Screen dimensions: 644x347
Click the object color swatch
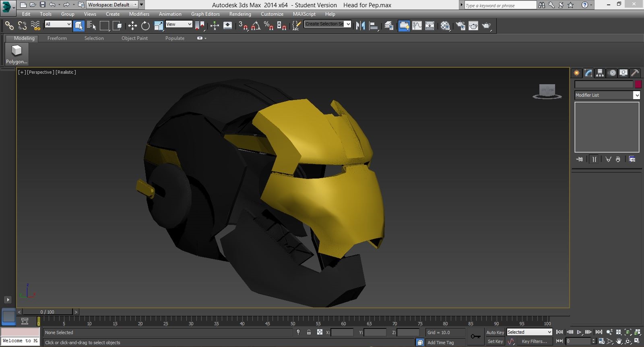click(638, 84)
